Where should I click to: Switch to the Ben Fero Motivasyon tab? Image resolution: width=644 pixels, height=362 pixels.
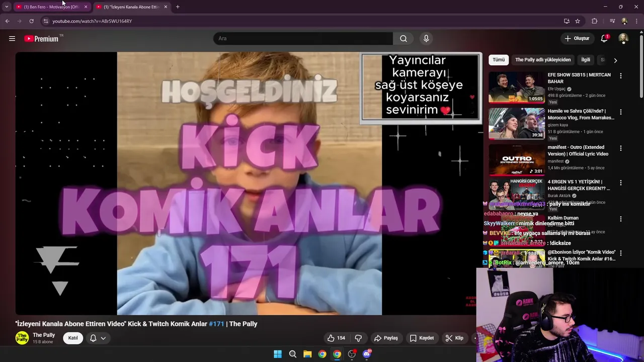coord(51,7)
